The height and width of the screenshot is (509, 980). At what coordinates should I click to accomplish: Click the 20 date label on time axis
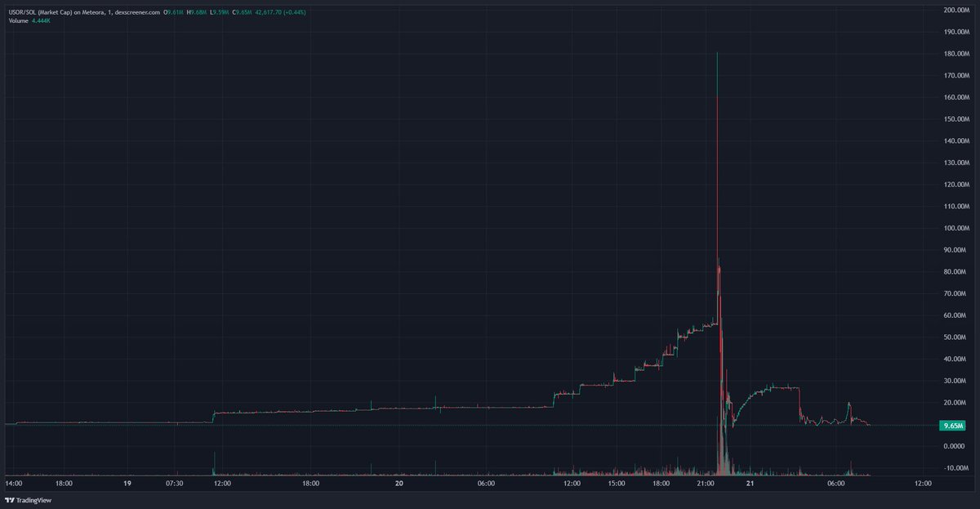point(399,483)
